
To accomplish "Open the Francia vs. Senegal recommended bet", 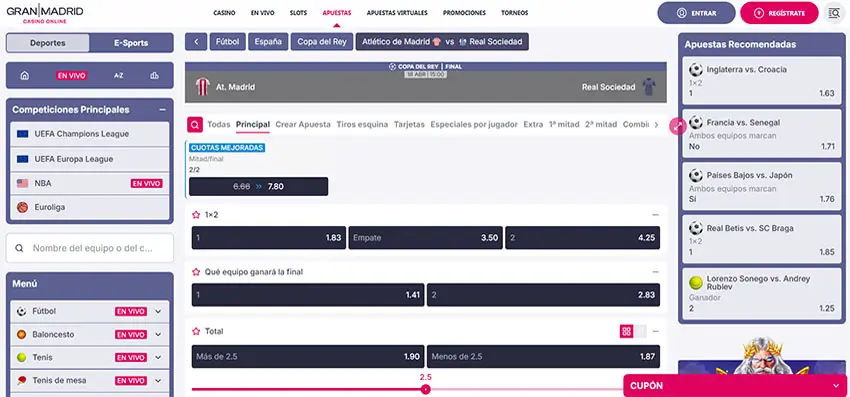I will [762, 134].
